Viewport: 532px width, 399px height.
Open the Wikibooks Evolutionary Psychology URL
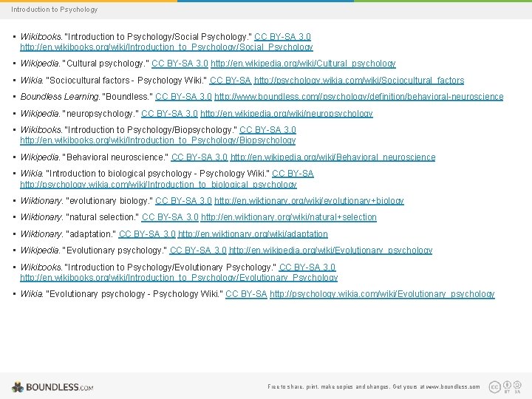(x=179, y=278)
